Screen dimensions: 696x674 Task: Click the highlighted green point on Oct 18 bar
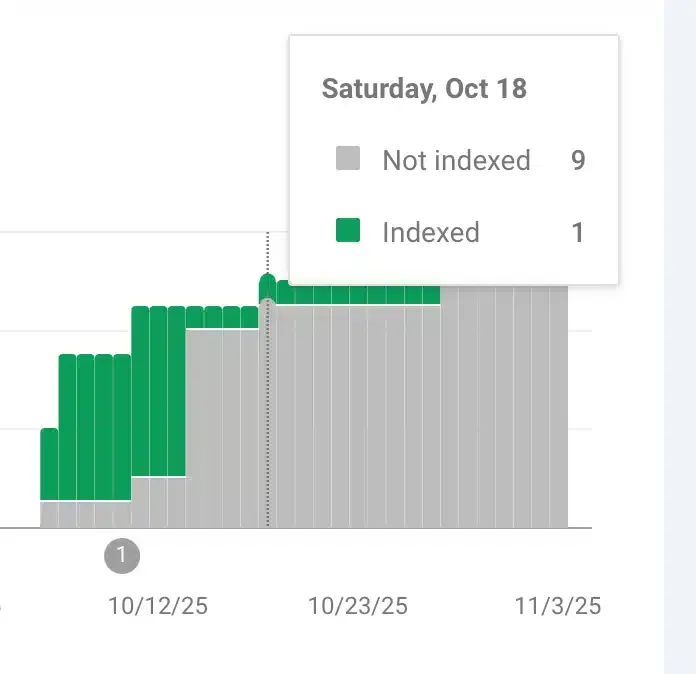pos(267,286)
